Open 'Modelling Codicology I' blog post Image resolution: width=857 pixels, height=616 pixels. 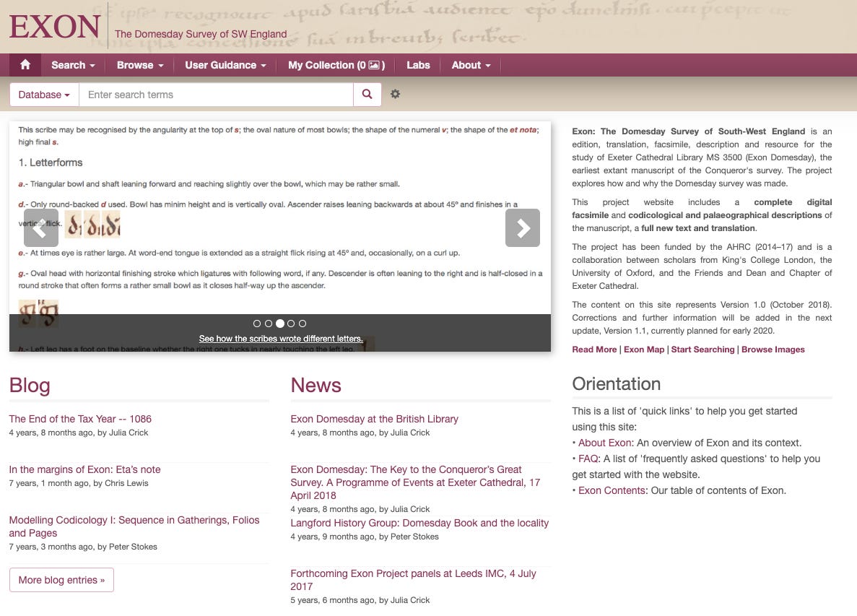click(134, 526)
